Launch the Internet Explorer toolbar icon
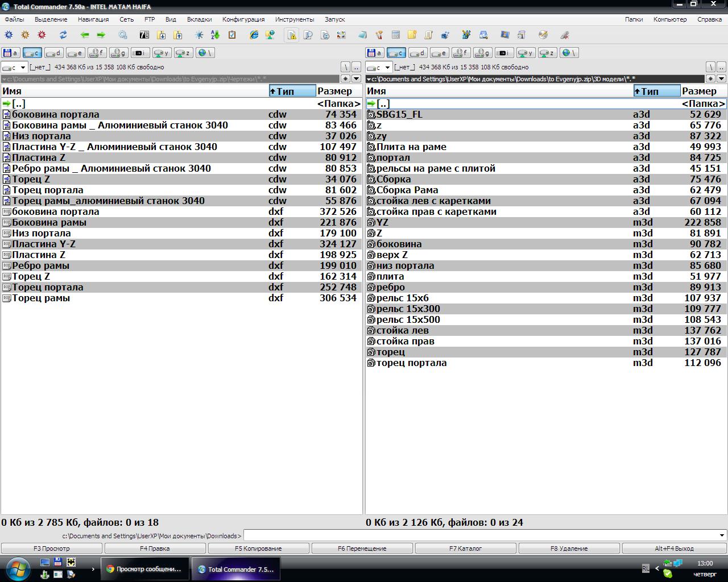 [254, 35]
